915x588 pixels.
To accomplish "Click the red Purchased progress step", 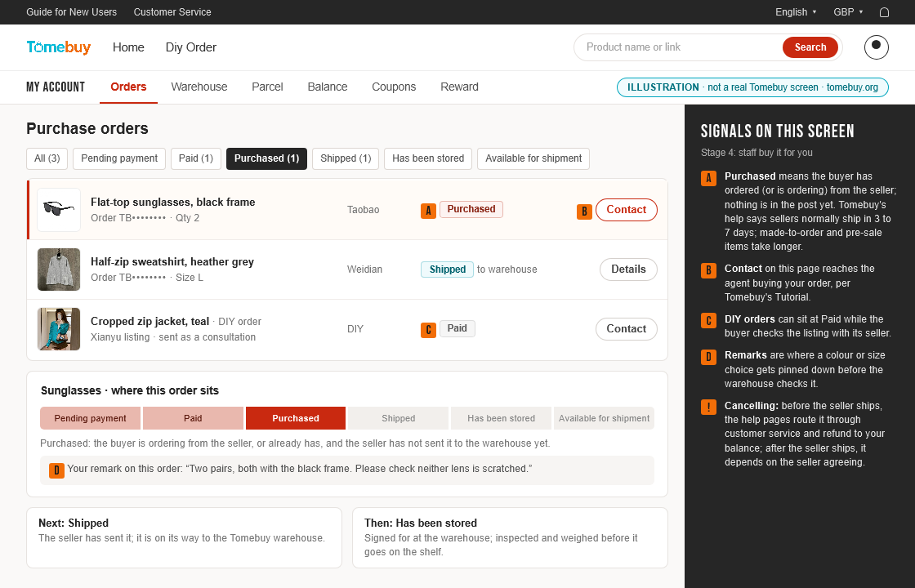I will click(x=296, y=418).
